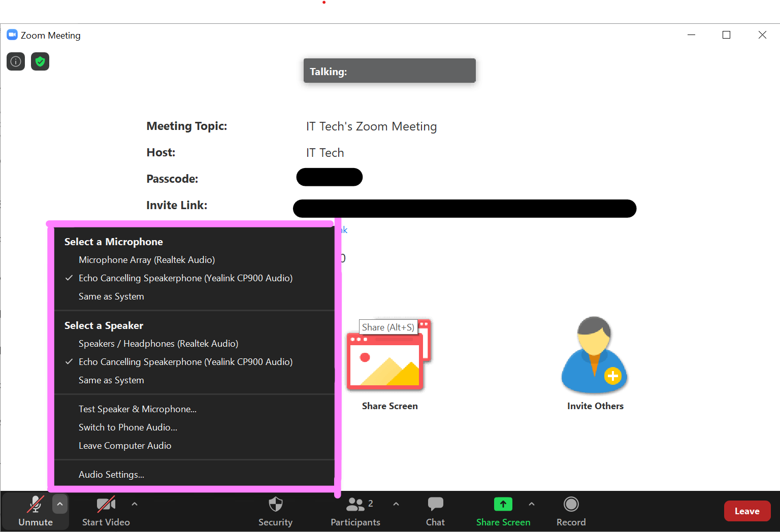Start recording with the Record button
The width and height of the screenshot is (780, 532).
point(571,511)
